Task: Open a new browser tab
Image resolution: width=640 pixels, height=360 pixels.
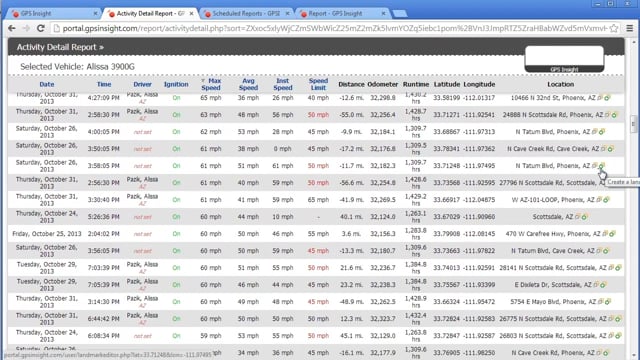Action: coord(400,13)
